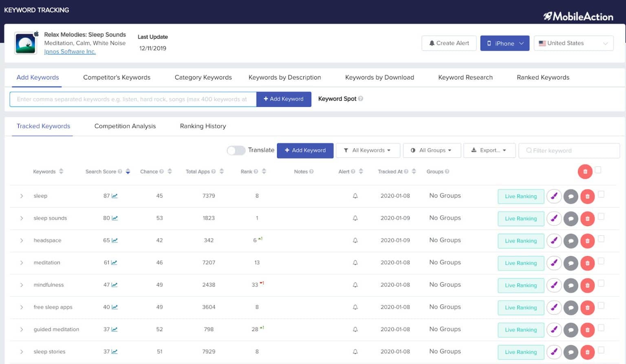Sort by Keywords column arrows

click(x=61, y=171)
